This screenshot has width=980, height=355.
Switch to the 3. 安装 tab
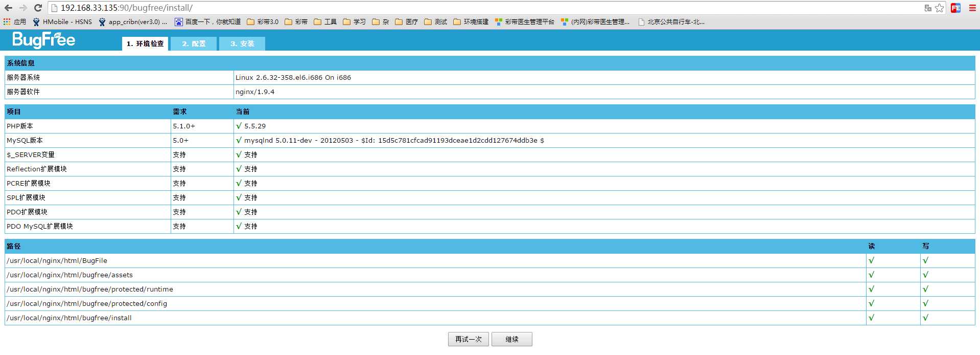[x=242, y=44]
